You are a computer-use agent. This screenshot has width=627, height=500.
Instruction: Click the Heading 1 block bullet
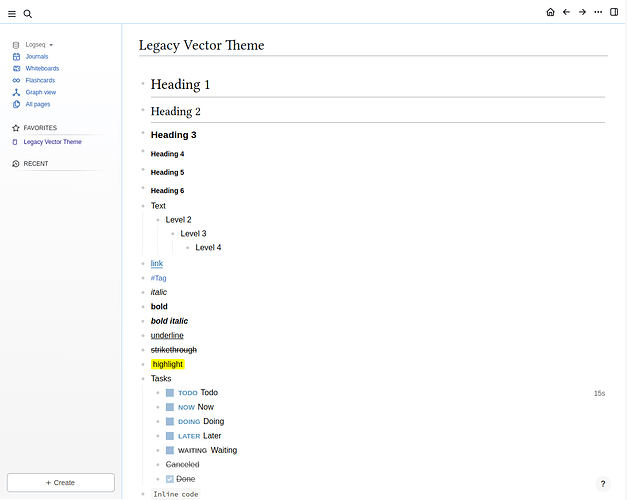(x=143, y=83)
